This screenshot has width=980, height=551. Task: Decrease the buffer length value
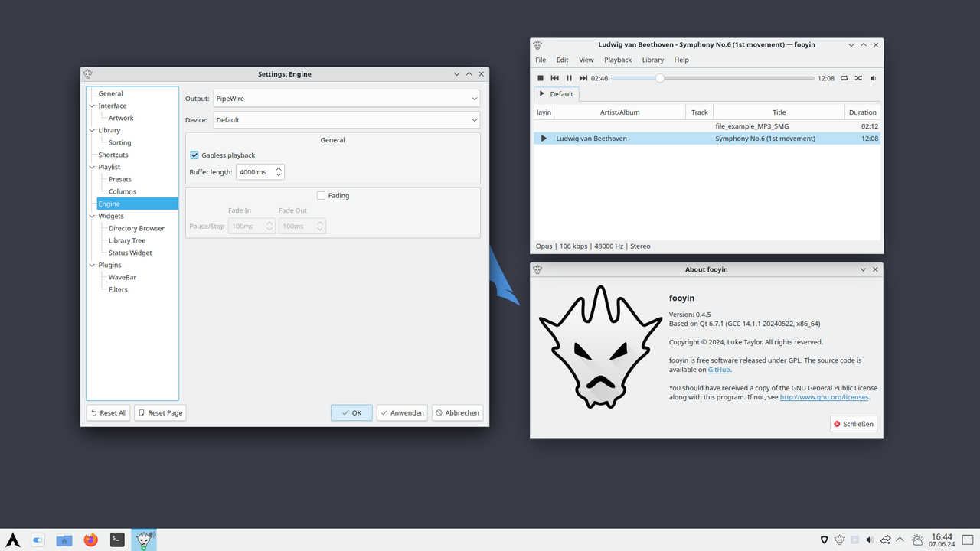tap(279, 176)
